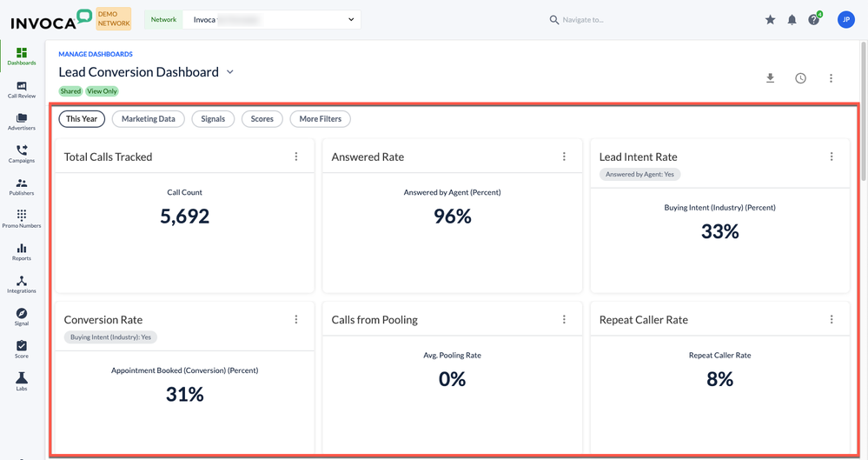Open the Repeat Caller Rate tile menu
The width and height of the screenshot is (868, 460).
832,319
